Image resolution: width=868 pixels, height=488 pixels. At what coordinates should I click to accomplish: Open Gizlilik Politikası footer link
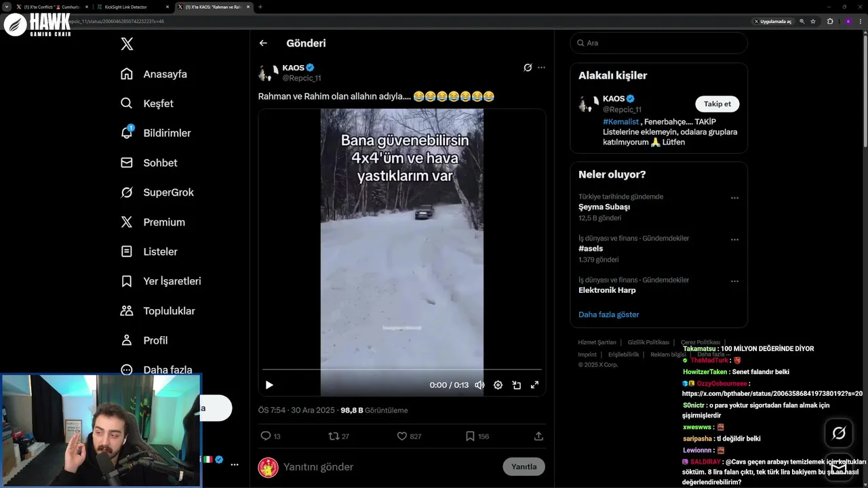coord(648,342)
